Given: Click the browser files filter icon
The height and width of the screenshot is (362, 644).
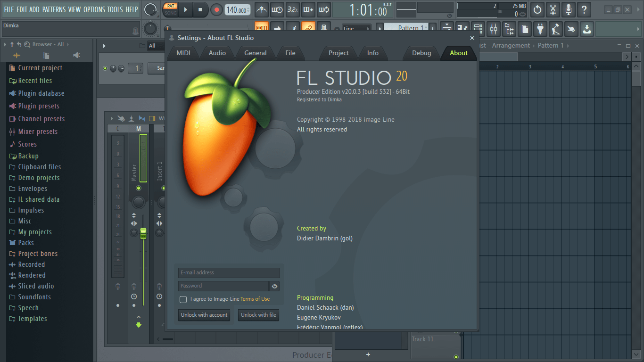Looking at the screenshot, I should coord(46,55).
